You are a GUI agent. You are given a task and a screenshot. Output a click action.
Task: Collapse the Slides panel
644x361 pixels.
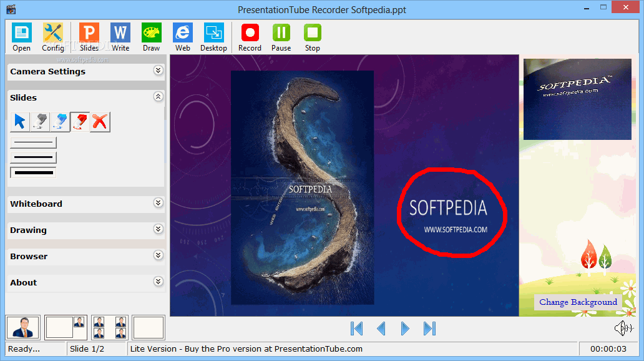[158, 97]
